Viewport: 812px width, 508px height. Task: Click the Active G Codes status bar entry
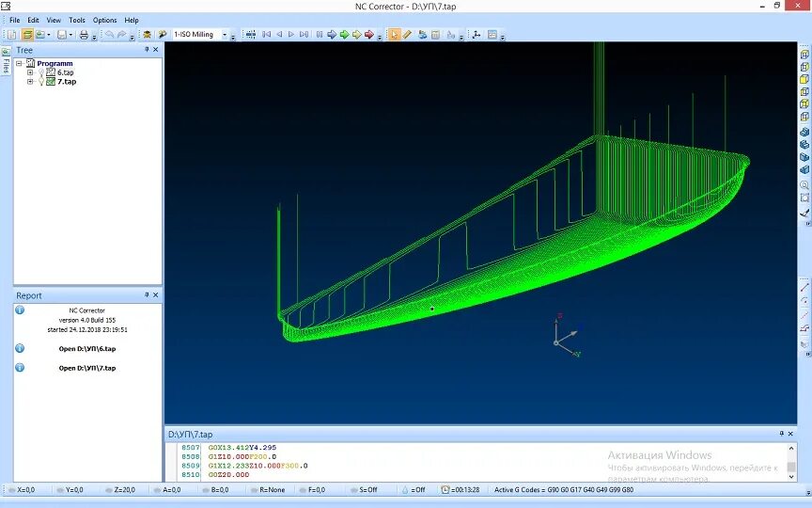coord(564,490)
